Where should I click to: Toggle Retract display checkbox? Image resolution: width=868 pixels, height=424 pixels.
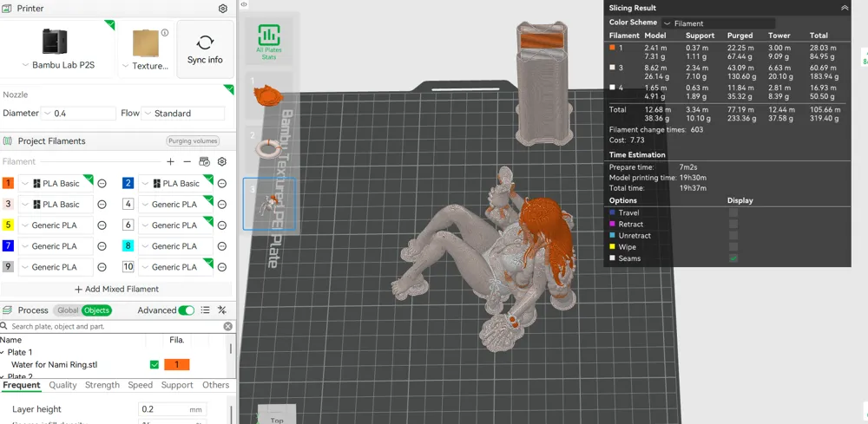coord(733,224)
